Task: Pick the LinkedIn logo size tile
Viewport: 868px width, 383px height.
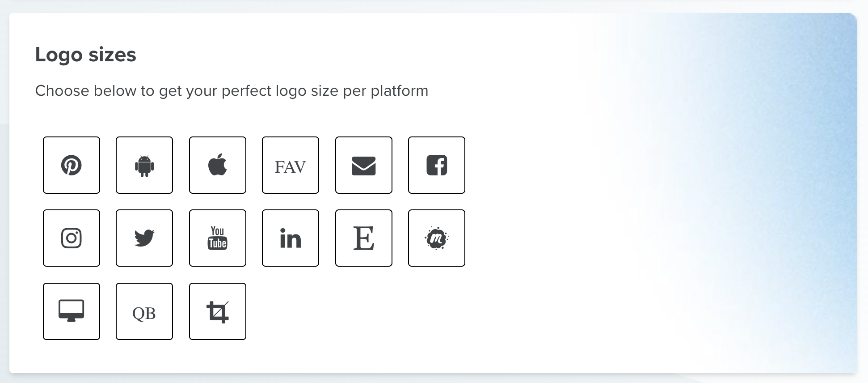Action: click(x=291, y=238)
